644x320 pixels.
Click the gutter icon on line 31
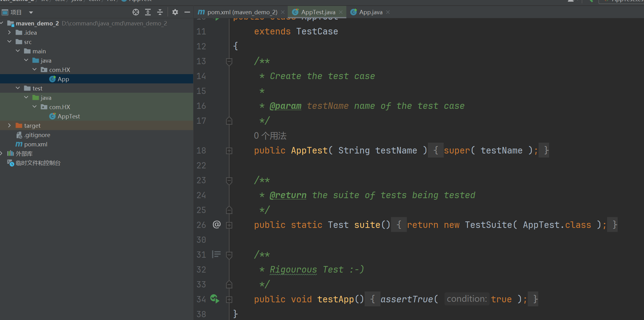[x=216, y=255]
